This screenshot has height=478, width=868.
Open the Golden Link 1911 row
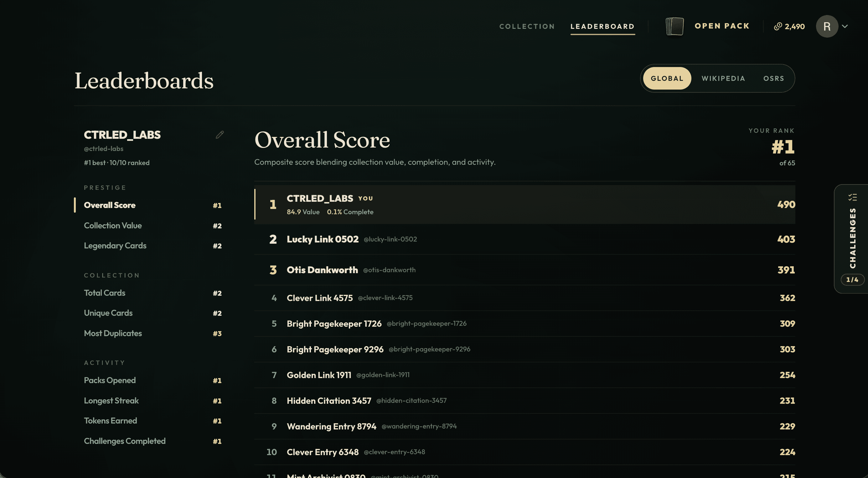(524, 375)
